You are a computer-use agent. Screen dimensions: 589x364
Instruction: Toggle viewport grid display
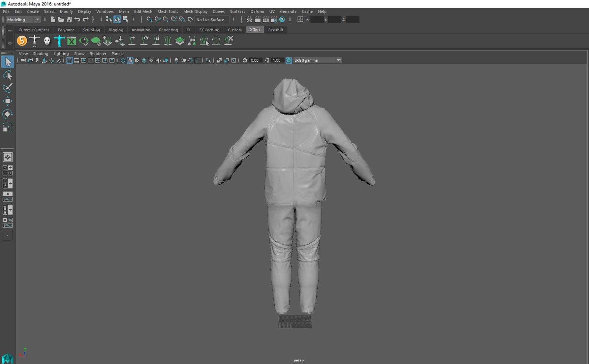click(69, 60)
